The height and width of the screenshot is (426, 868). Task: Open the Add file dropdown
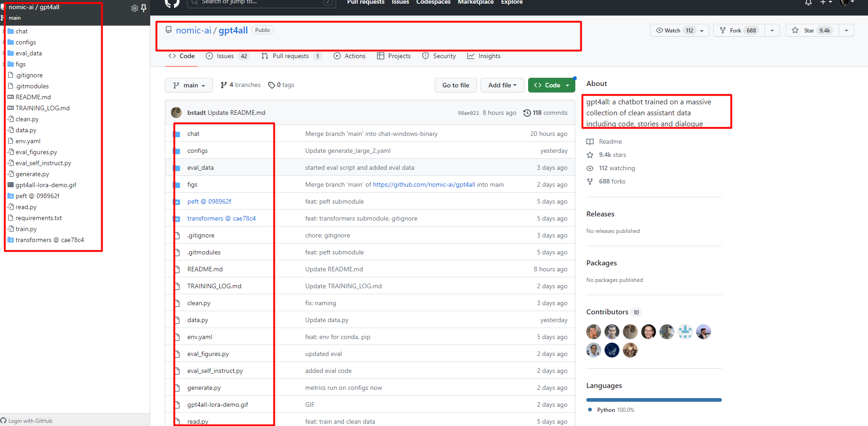pyautogui.click(x=502, y=85)
